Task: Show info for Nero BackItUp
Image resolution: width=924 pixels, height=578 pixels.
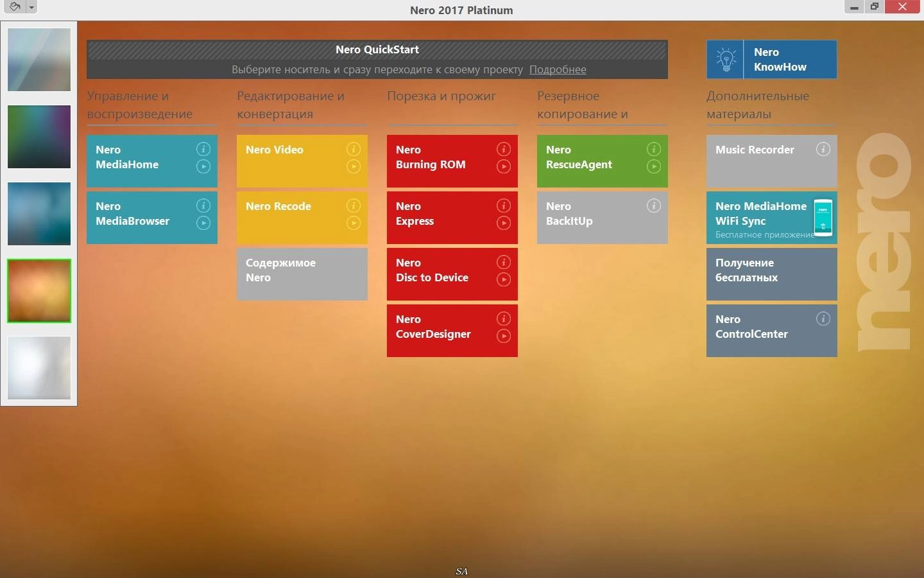Action: [654, 206]
